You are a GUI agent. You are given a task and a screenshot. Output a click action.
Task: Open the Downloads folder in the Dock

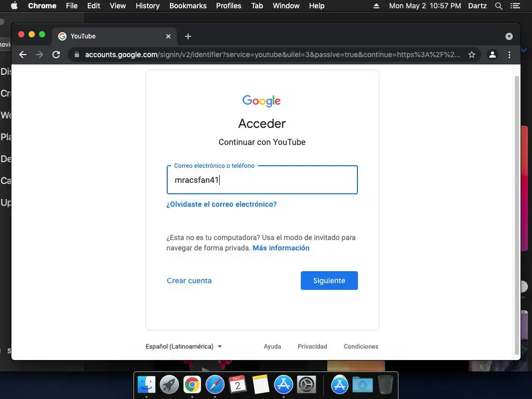point(362,384)
